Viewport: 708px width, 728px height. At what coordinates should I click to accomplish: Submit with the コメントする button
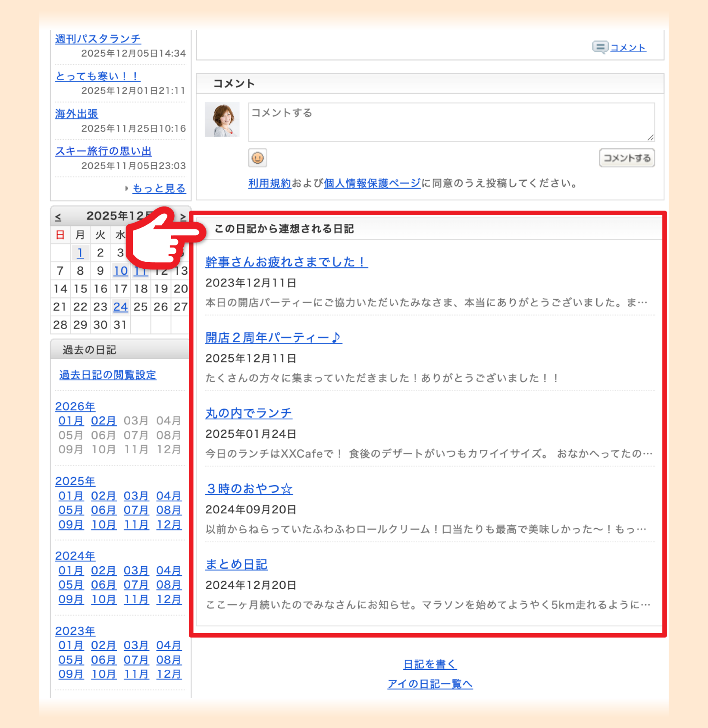(627, 158)
